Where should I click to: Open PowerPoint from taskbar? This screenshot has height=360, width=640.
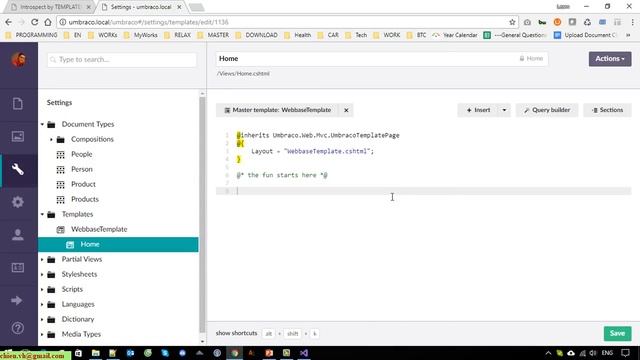tap(269, 353)
